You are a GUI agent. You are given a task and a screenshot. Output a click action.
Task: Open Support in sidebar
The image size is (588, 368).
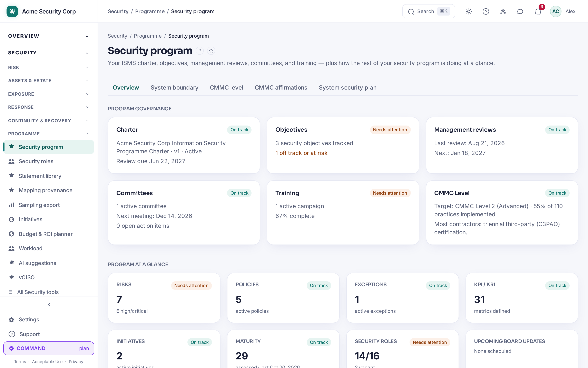pyautogui.click(x=49, y=334)
